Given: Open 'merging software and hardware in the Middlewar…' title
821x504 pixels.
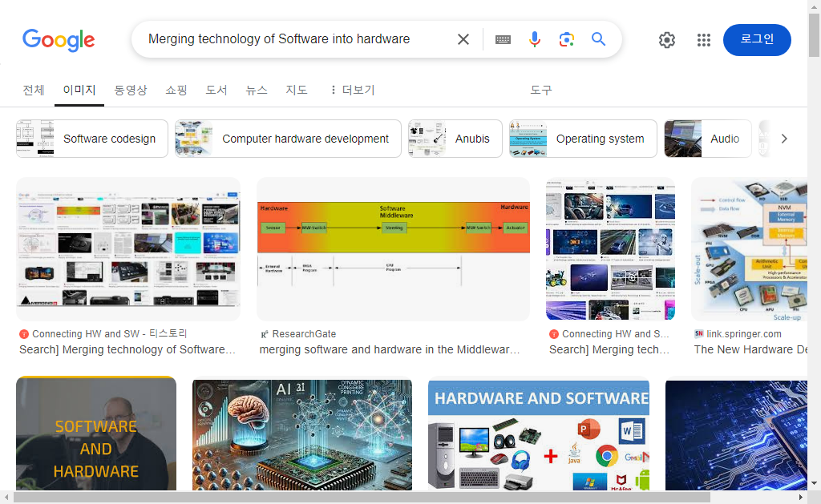Looking at the screenshot, I should tap(390, 349).
